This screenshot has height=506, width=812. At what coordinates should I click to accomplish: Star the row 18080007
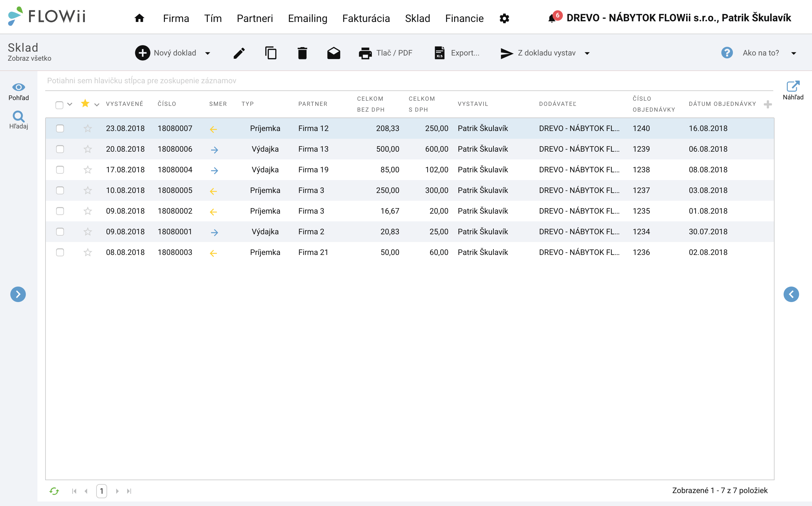(88, 128)
